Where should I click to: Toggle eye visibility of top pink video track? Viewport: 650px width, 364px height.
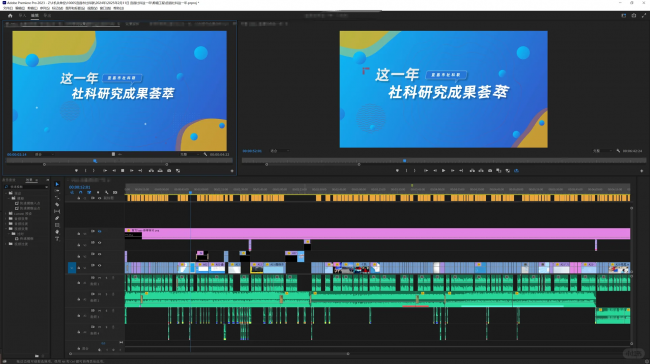click(99, 231)
